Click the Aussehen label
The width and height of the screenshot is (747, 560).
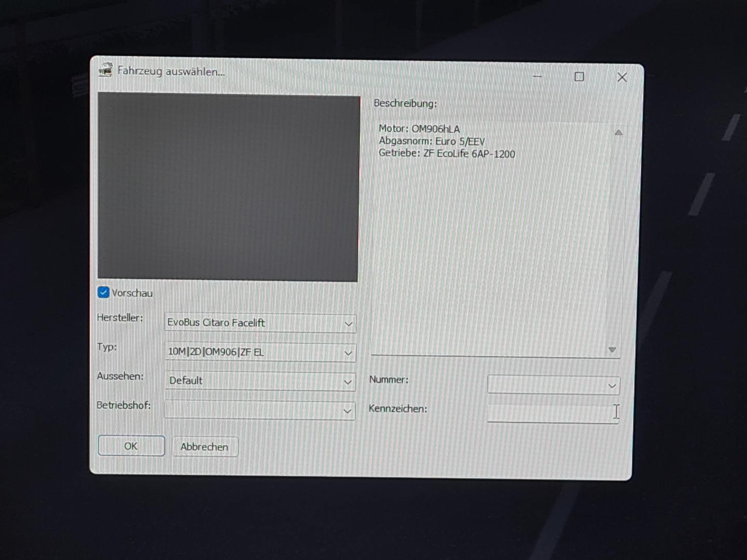120,376
